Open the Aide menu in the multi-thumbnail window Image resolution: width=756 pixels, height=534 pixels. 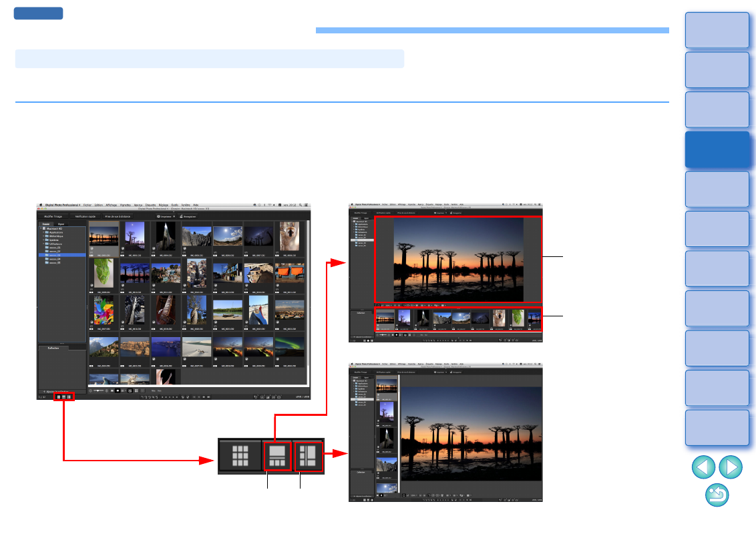tap(196, 205)
